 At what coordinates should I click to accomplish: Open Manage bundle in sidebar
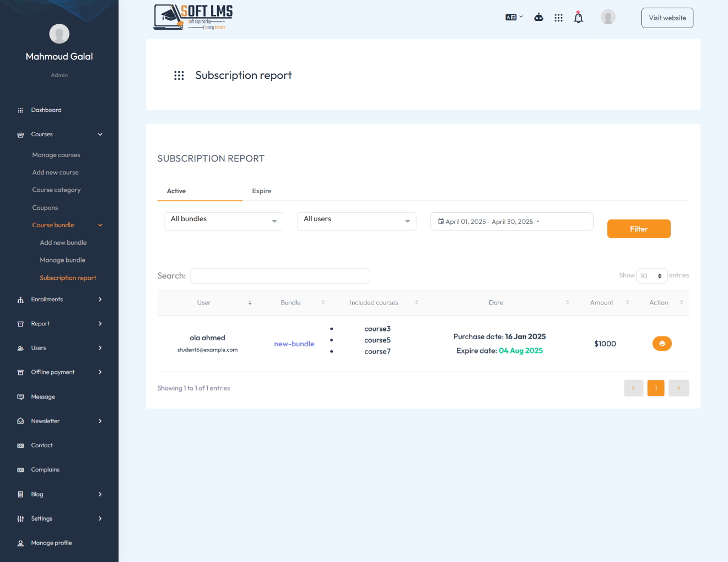tap(63, 260)
